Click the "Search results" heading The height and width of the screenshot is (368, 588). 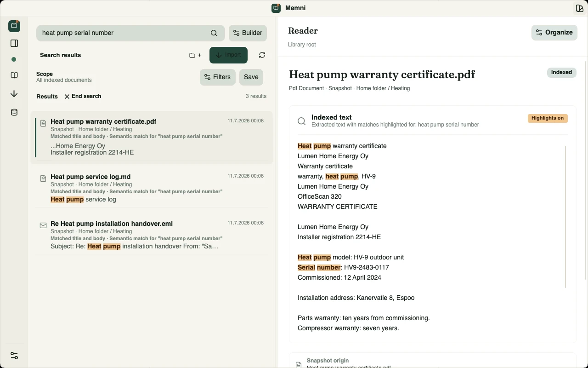point(60,55)
